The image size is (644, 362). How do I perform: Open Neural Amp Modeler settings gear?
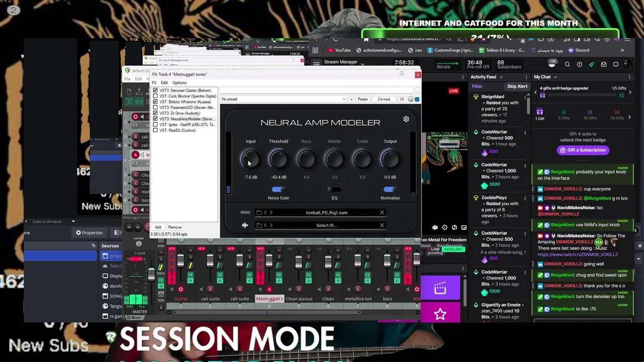(x=406, y=119)
